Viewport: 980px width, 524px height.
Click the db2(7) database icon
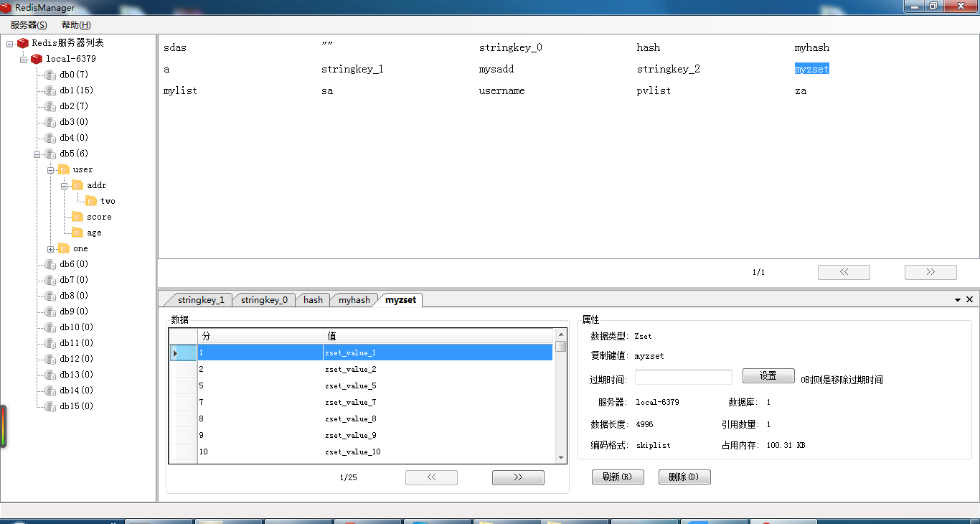(x=50, y=106)
